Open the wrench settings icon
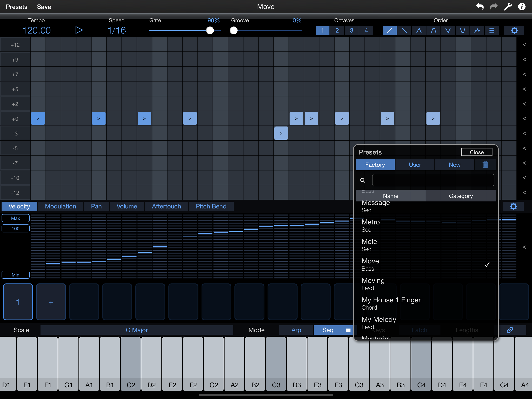 tap(507, 6)
